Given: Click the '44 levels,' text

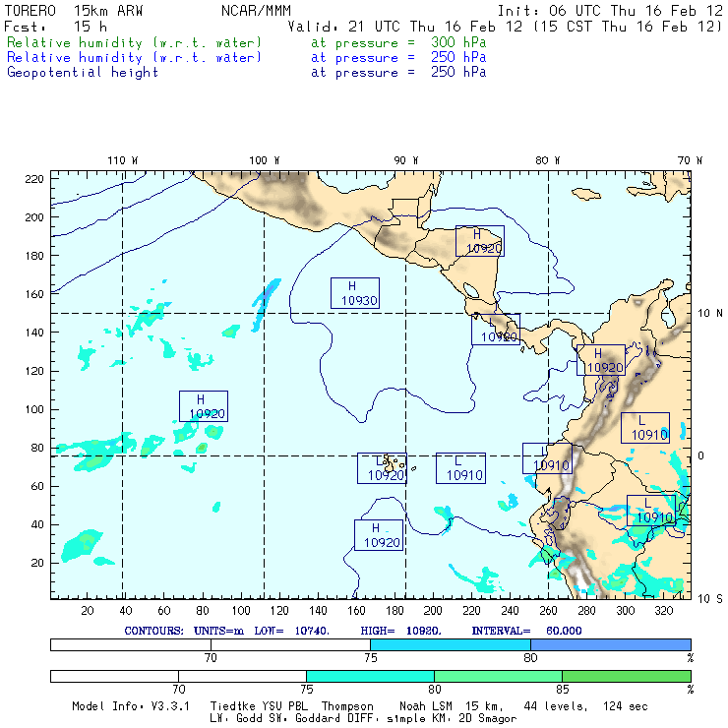Looking at the screenshot, I should [556, 706].
